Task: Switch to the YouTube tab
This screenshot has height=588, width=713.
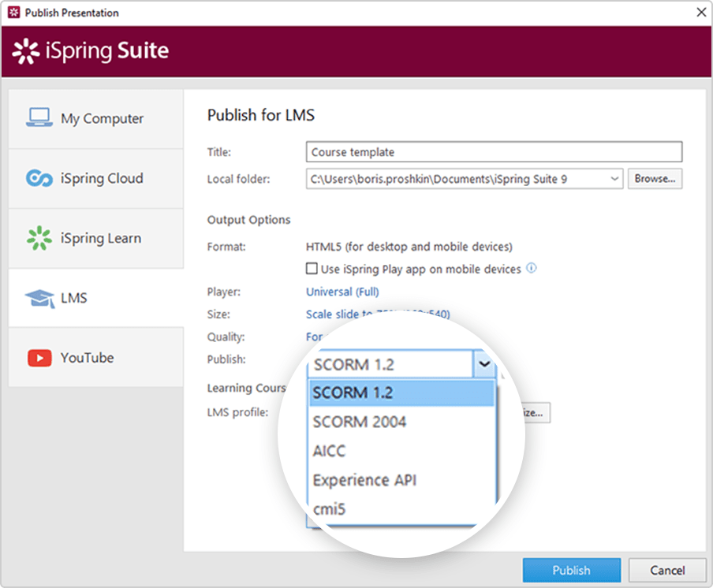Action: (96, 358)
